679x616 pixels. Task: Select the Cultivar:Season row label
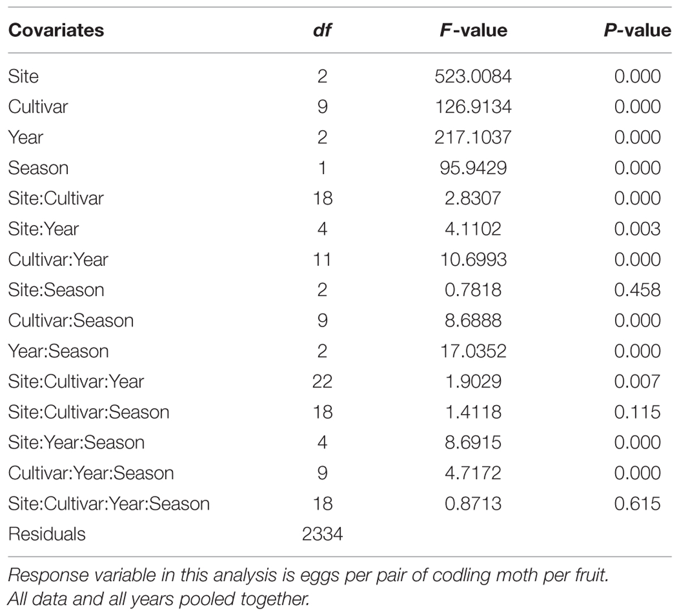[x=71, y=321]
